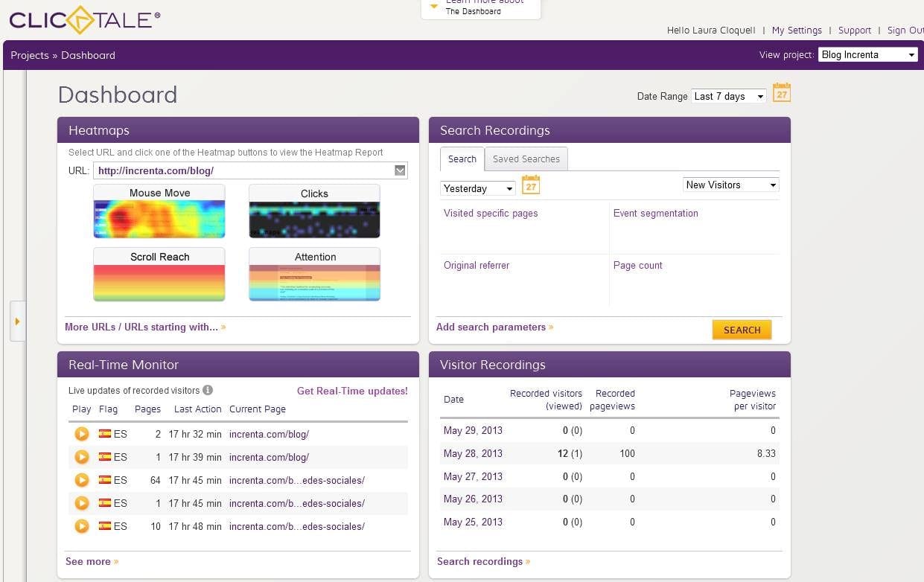This screenshot has height=582, width=924.
Task: Open the New Visitors dropdown
Action: click(730, 185)
